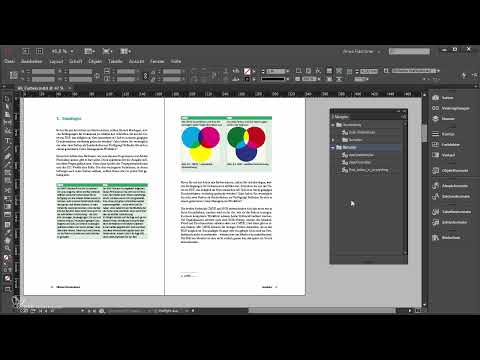Open the Objekt menu
The width and height of the screenshot is (480, 360).
tap(95, 61)
